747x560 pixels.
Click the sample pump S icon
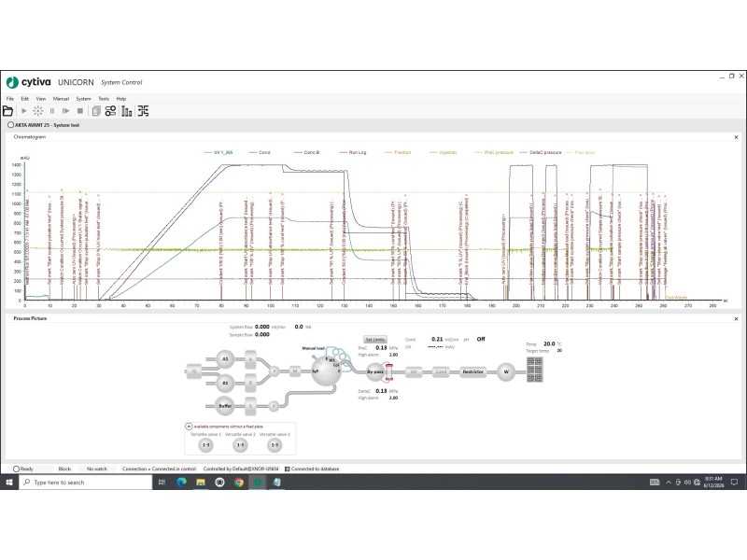coord(250,406)
